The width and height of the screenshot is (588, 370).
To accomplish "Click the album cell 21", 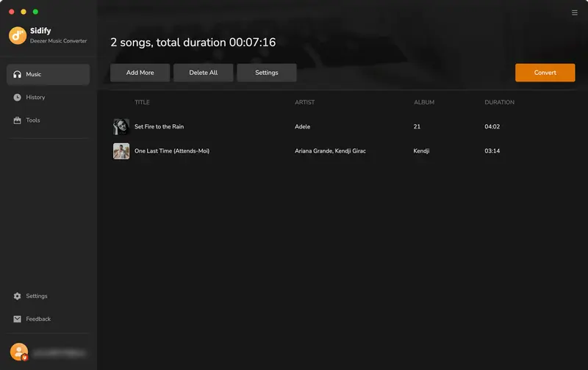I will (417, 126).
